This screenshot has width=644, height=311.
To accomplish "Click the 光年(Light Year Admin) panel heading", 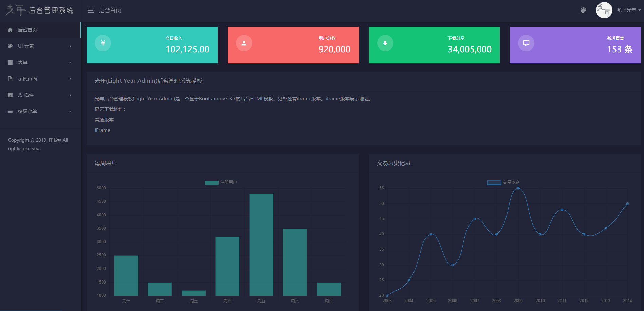I will 148,81.
